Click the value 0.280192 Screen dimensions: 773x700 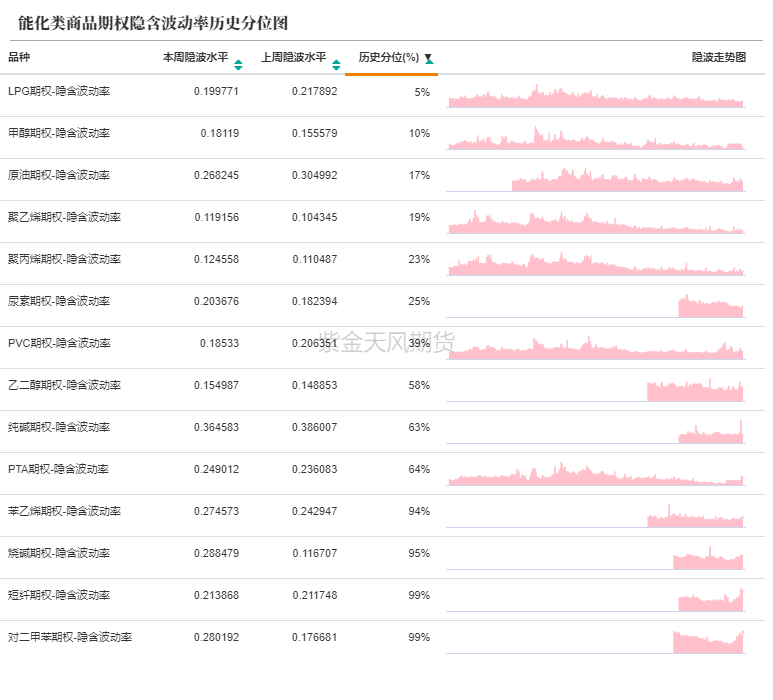[216, 637]
